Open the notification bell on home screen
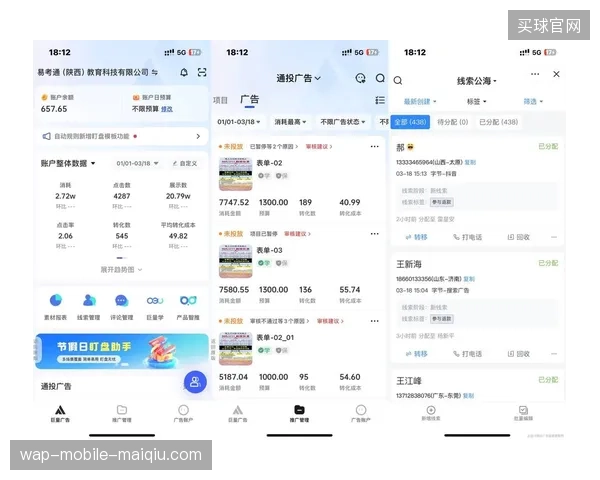Image resolution: width=600 pixels, height=480 pixels. (x=184, y=72)
